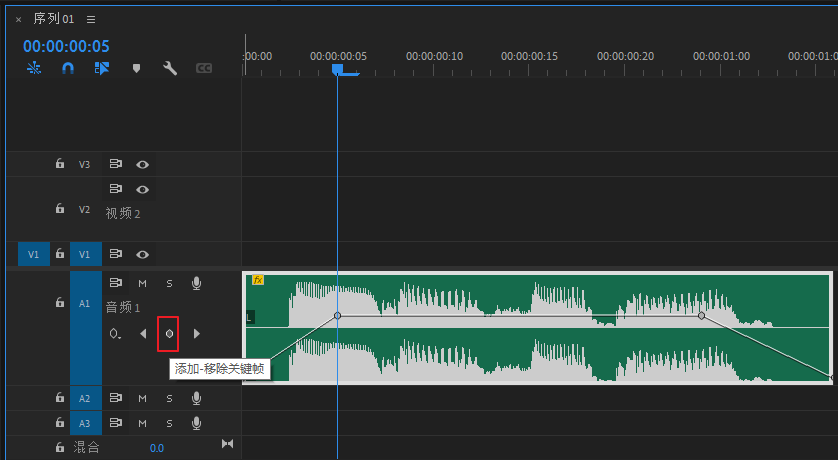
Task: Solo audio track A2
Action: [x=169, y=398]
